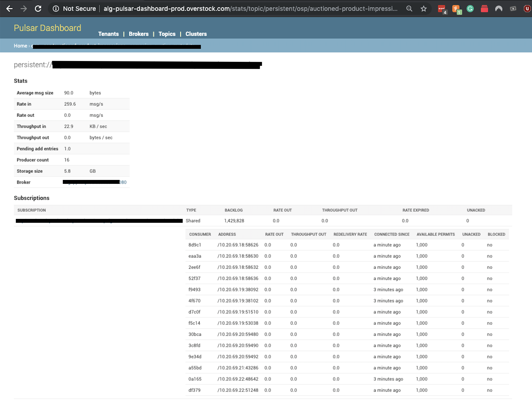Click the zoom magnifier icon in address bar
Screen dimensions: 532x417
(x=409, y=9)
